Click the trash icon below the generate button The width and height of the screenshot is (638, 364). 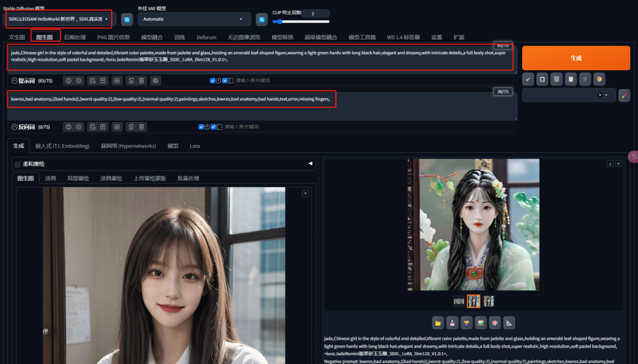coord(556,78)
